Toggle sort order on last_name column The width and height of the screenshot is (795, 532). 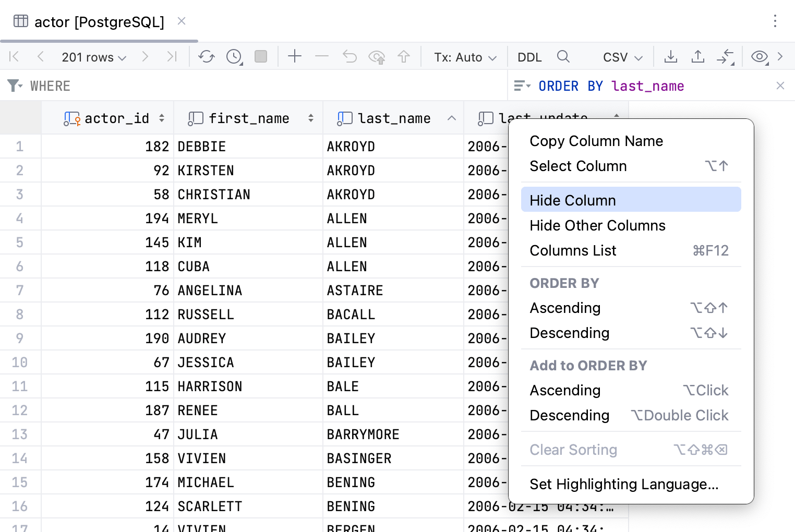pyautogui.click(x=452, y=118)
